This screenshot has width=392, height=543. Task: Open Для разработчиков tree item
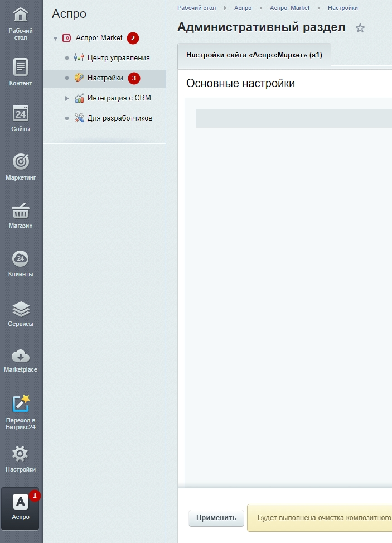(x=120, y=118)
